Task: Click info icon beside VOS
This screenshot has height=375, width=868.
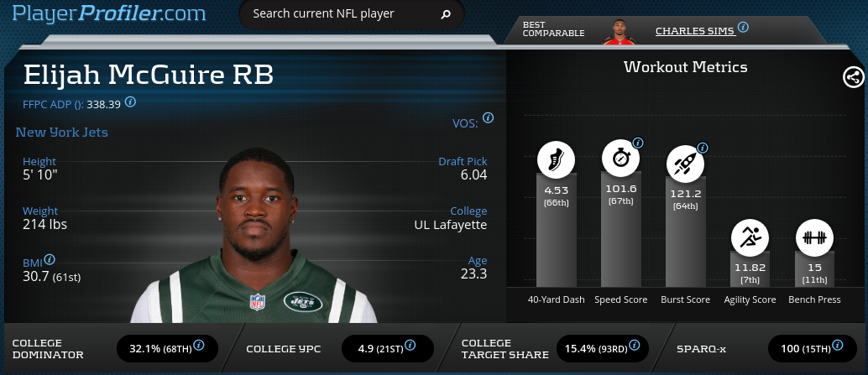Action: click(x=488, y=118)
